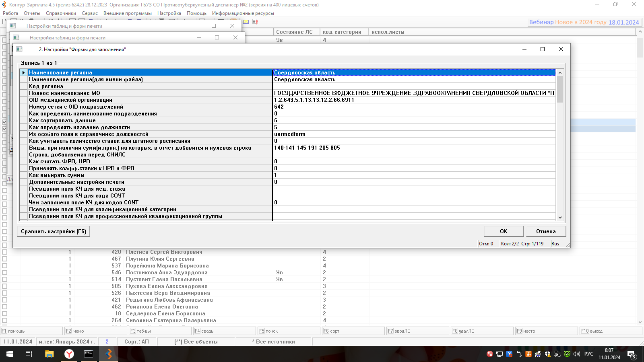Viewport: 644px width, 362px height.
Task: Click the "Состояние ЛС" column header
Action: [x=297, y=32]
